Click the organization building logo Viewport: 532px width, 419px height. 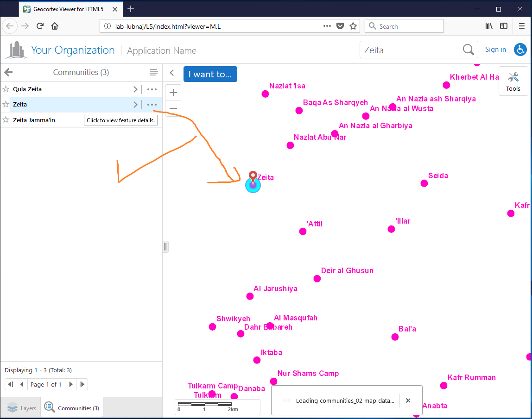tap(16, 50)
